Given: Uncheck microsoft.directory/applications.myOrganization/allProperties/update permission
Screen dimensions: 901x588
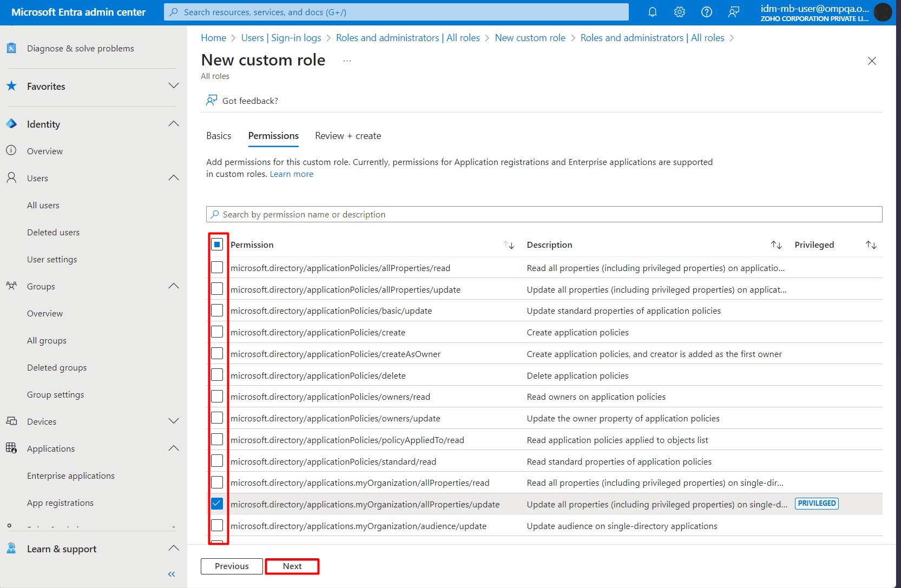Looking at the screenshot, I should pos(217,503).
